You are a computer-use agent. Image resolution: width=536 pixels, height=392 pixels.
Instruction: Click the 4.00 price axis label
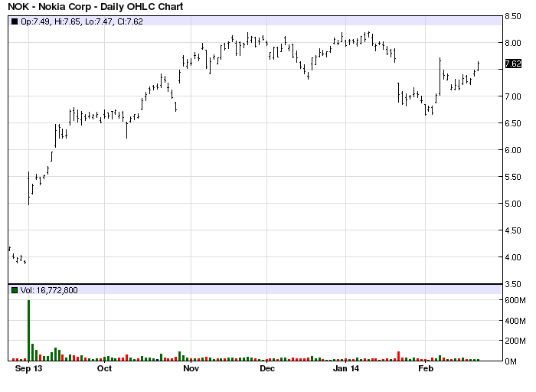coord(513,257)
